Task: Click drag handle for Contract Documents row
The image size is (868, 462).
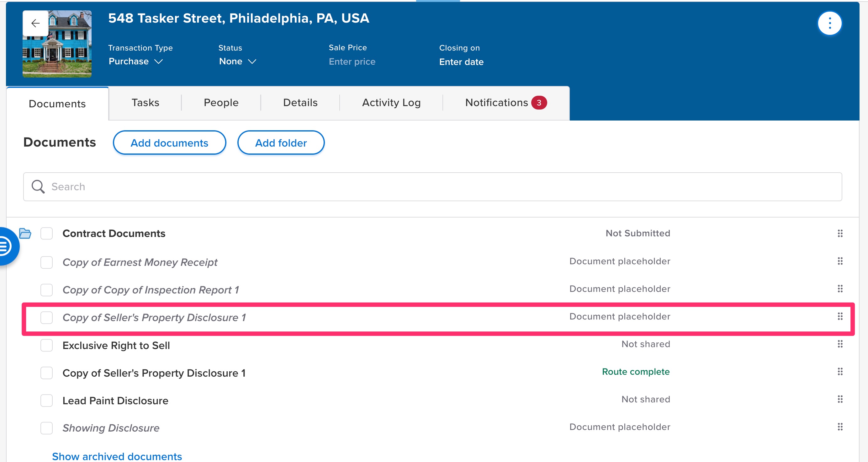Action: point(840,234)
